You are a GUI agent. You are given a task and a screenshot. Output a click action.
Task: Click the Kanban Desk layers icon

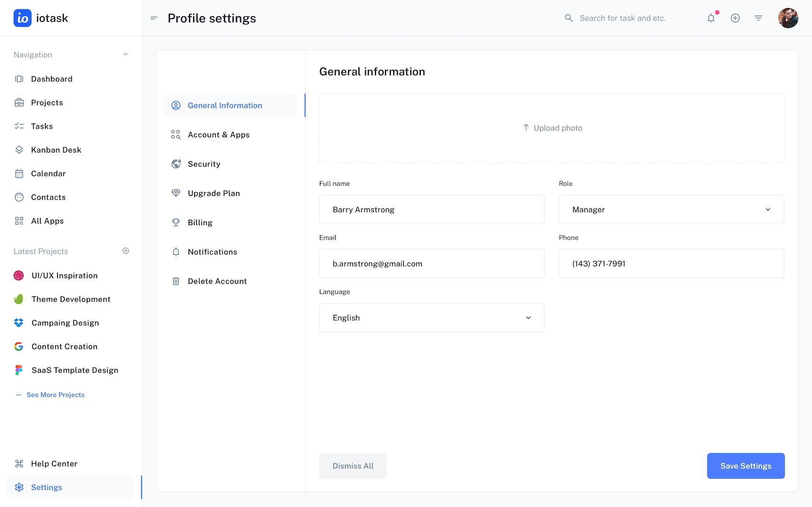19,150
